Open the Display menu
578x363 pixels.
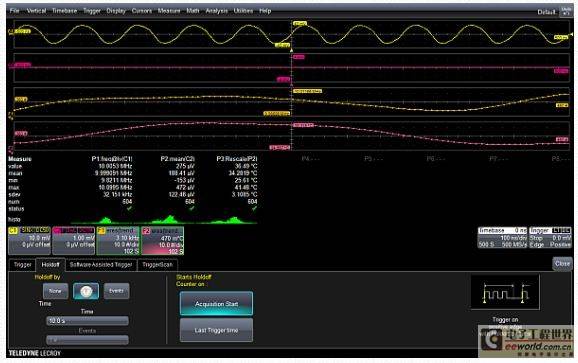tap(116, 11)
